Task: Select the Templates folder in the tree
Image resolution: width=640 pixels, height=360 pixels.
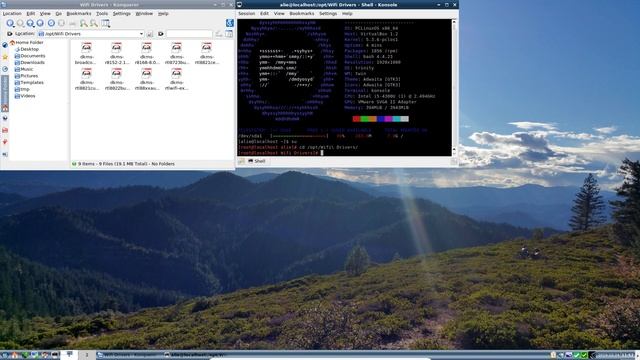Action: coord(29,82)
